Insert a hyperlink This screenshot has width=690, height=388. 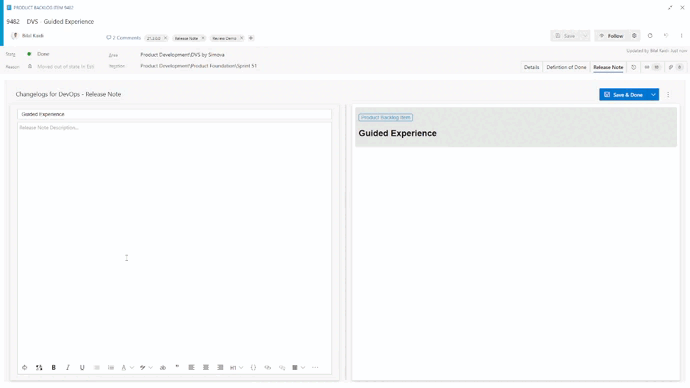[x=268, y=367]
